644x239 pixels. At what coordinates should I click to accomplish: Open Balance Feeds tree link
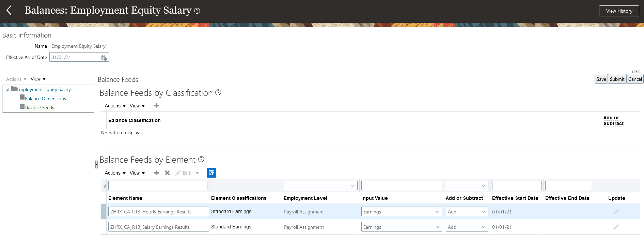[40, 107]
